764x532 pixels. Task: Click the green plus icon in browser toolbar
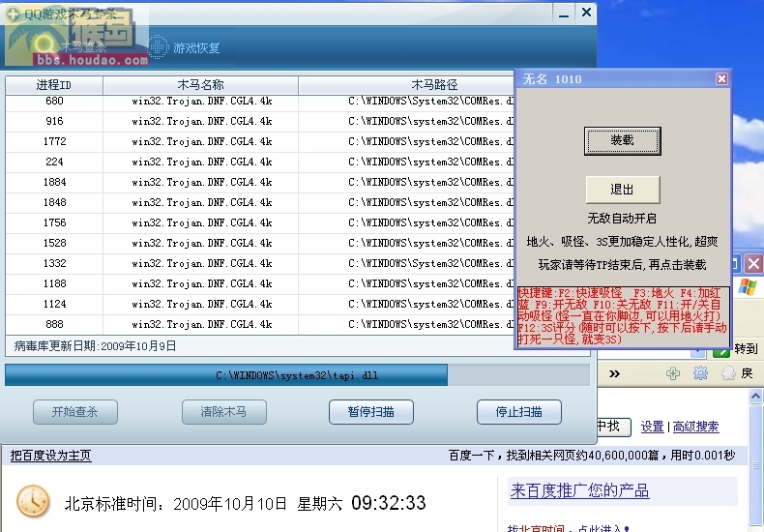(x=673, y=373)
